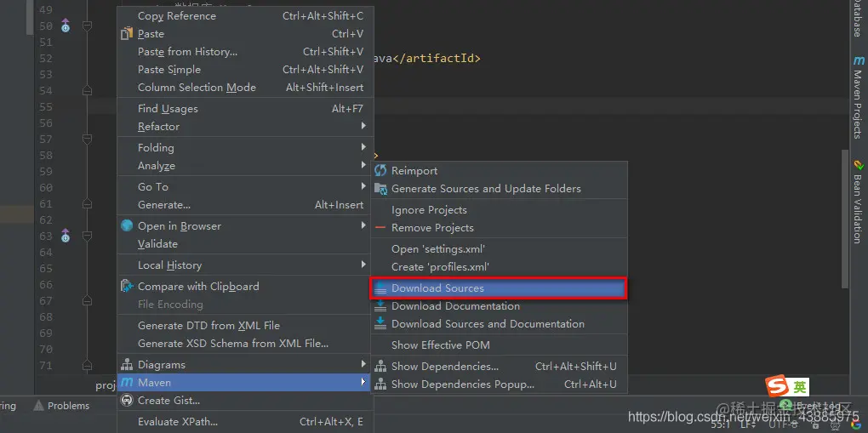Click the Show Dependencies... diagram icon

(x=380, y=367)
